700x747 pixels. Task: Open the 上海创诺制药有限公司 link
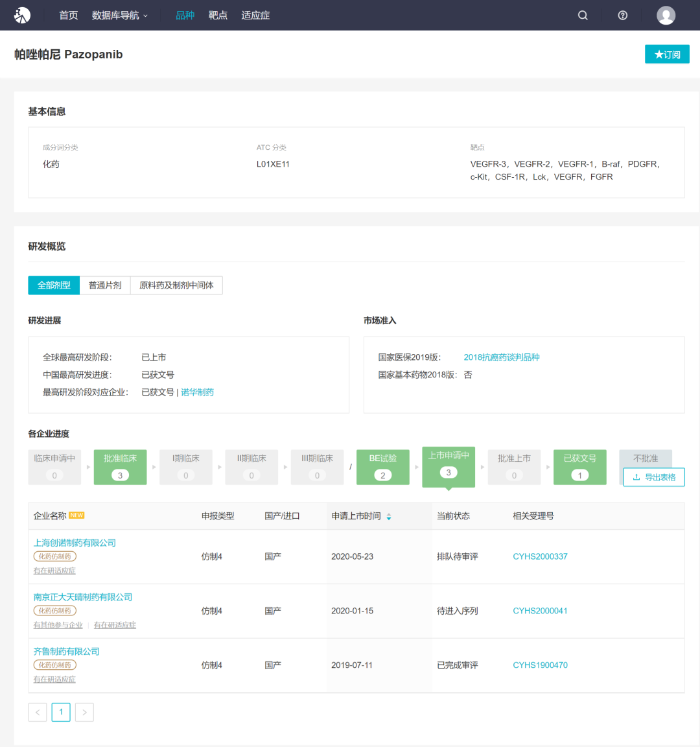75,543
